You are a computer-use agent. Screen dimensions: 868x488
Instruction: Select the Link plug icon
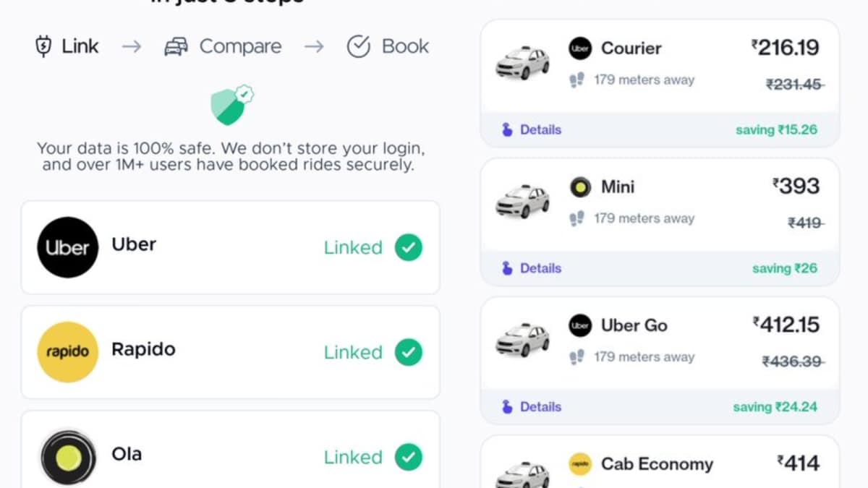tap(43, 46)
